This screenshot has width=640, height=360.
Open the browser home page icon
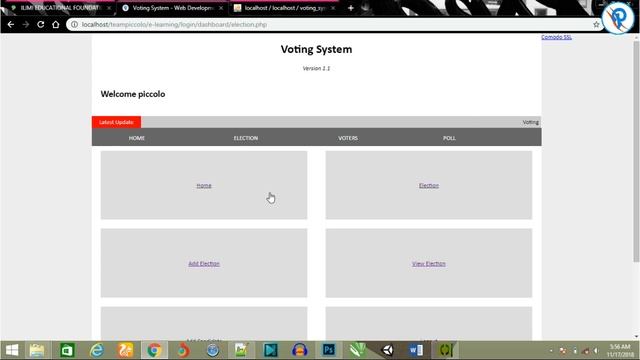point(56,24)
